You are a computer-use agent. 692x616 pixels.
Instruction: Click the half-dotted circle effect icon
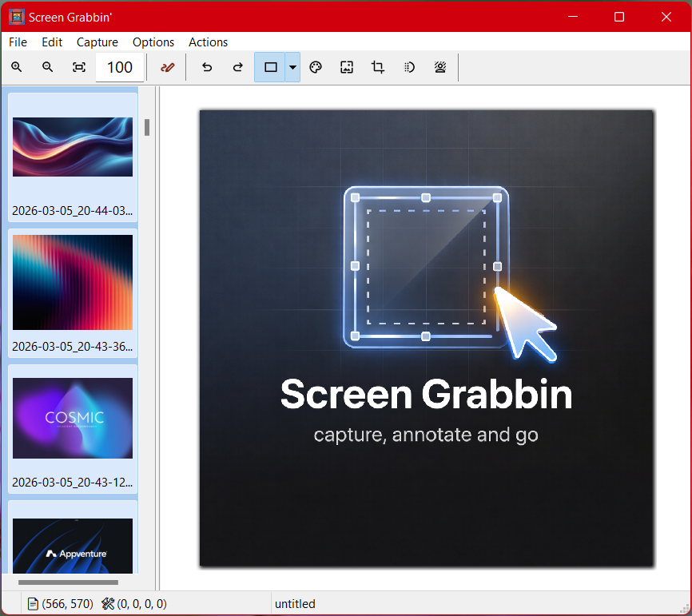[x=409, y=67]
